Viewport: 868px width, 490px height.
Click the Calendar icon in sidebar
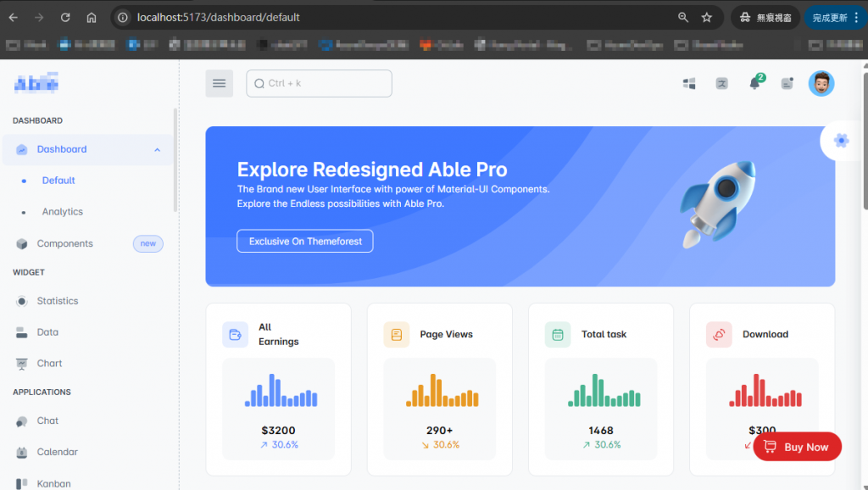coord(21,453)
